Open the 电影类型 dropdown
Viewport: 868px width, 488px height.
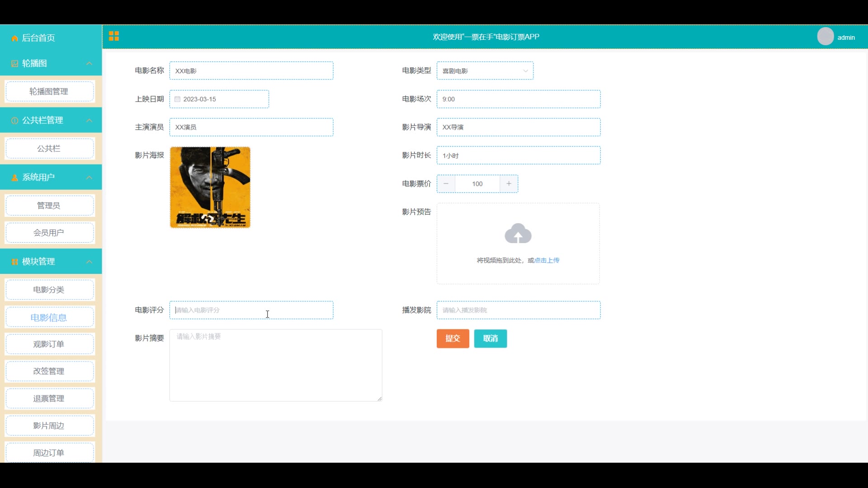tap(485, 71)
